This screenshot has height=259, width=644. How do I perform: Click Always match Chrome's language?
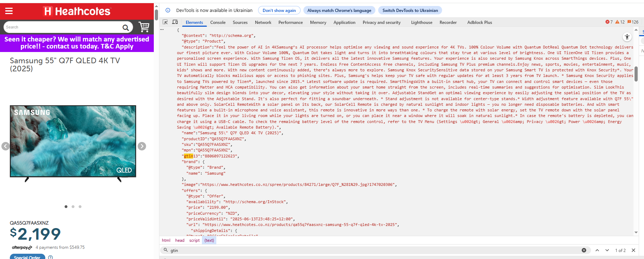[339, 11]
